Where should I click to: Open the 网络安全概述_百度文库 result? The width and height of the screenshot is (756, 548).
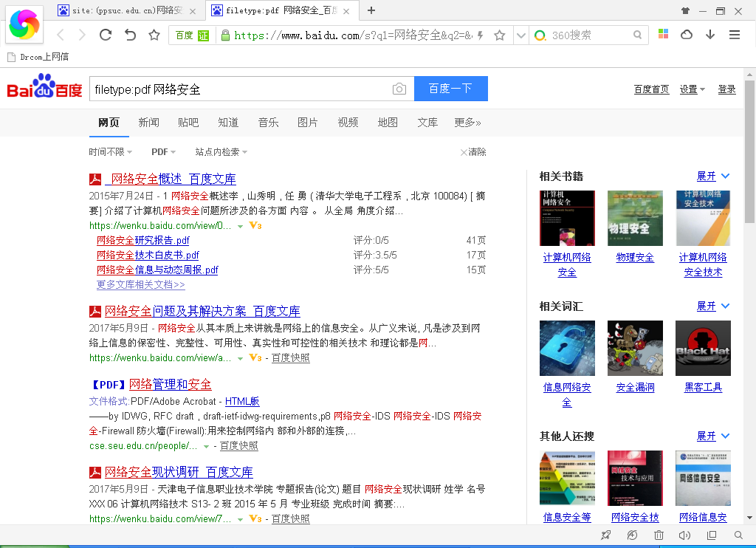[171, 179]
